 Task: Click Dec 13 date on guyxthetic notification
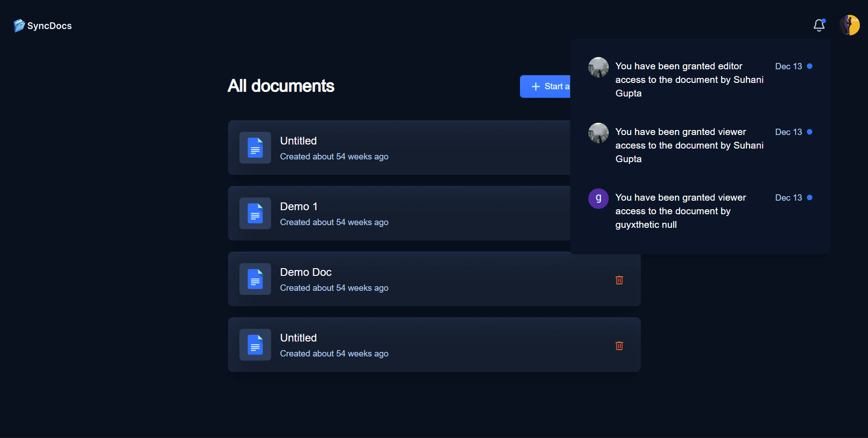point(788,197)
